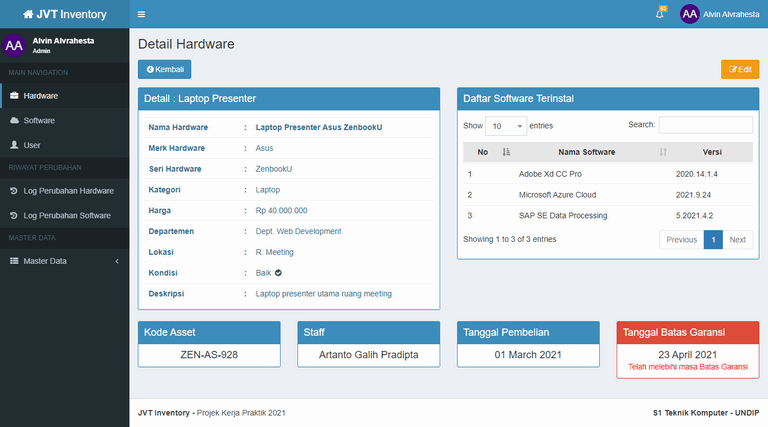768x427 pixels.
Task: Click the JVT Inventory logo link
Action: 65,14
